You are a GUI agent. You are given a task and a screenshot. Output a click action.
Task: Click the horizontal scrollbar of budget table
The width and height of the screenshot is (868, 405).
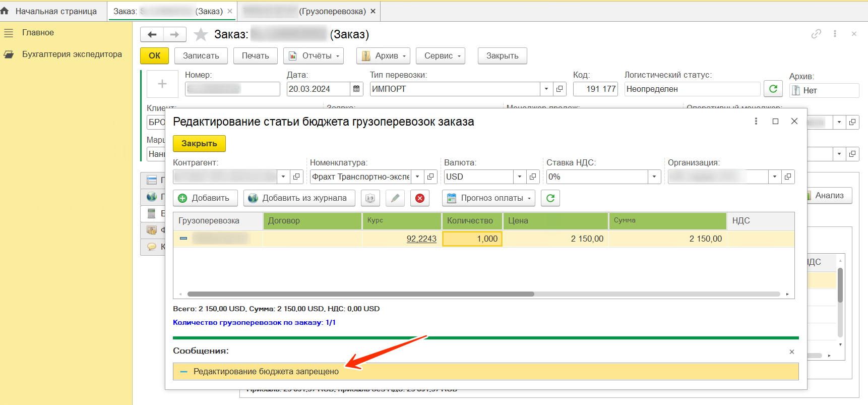point(360,294)
